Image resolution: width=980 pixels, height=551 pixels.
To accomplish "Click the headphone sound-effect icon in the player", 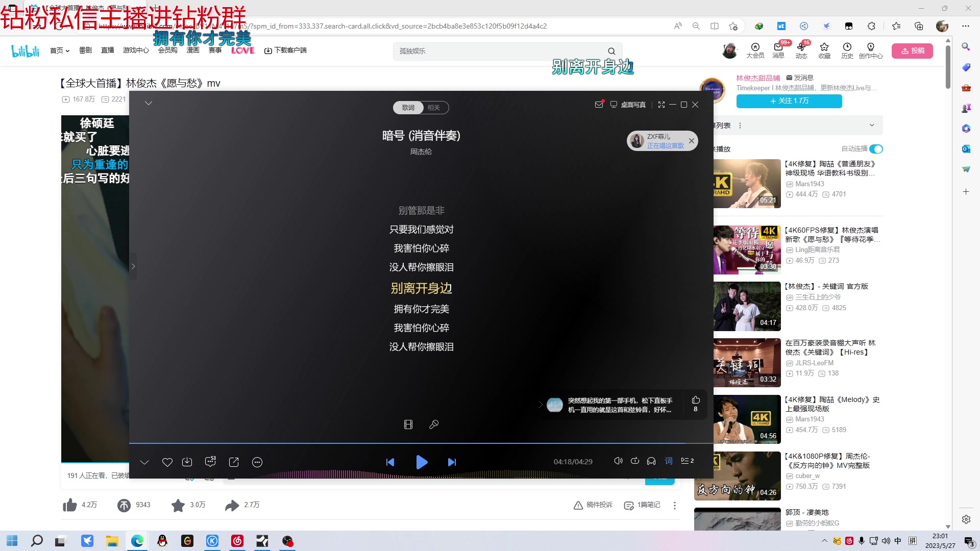I will click(651, 461).
